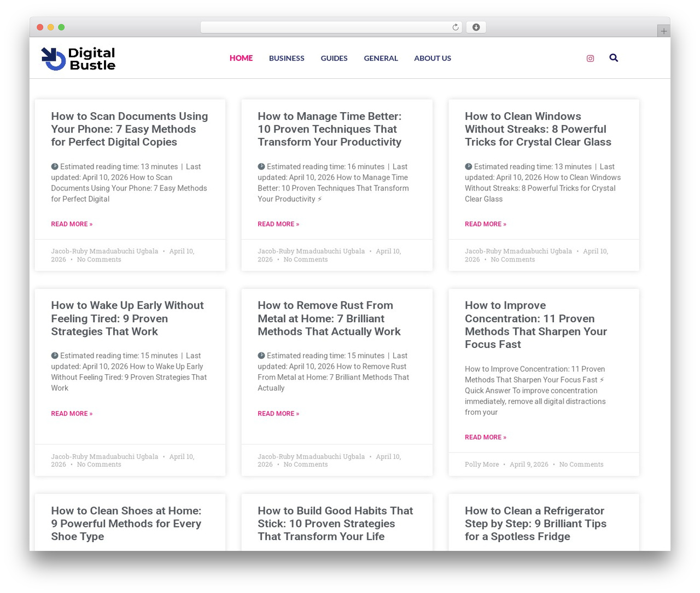Click the Digital Bustle logo
Screen dimensions: 700x593
click(78, 59)
